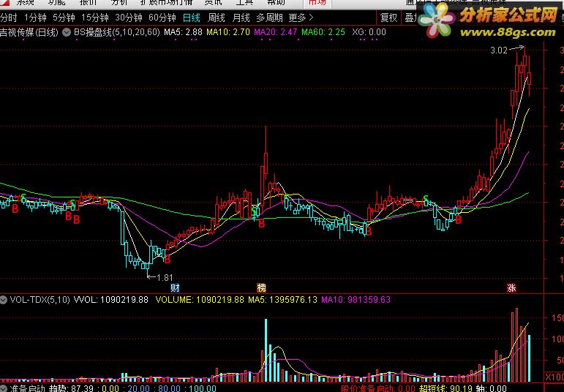The height and width of the screenshot is (392, 564).
Task: Click the 3.02 high price label
Action: 499,50
